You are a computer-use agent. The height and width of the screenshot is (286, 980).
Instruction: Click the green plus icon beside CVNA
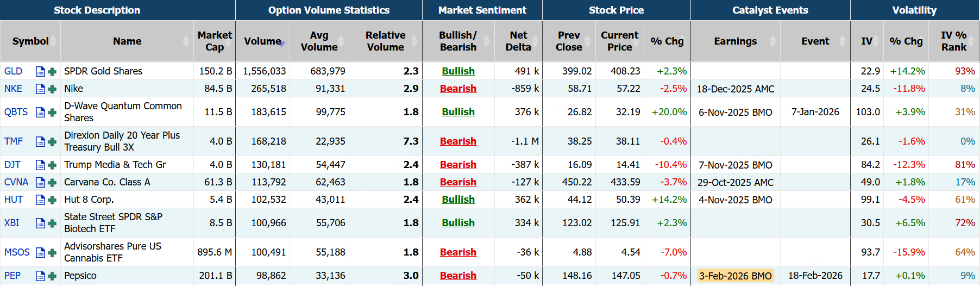tap(52, 183)
